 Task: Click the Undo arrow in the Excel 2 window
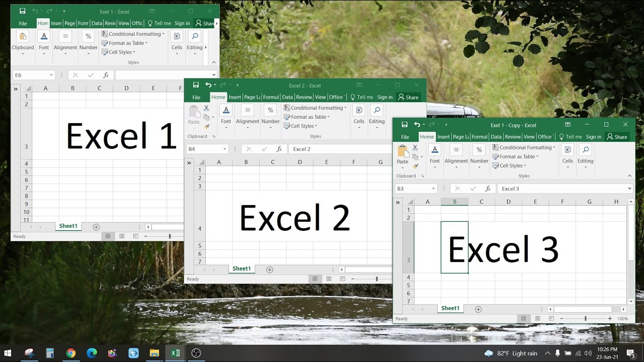pos(208,85)
